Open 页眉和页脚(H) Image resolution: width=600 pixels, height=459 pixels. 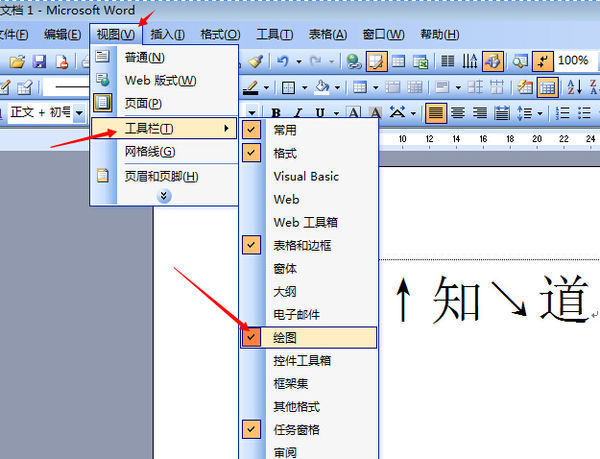(164, 176)
